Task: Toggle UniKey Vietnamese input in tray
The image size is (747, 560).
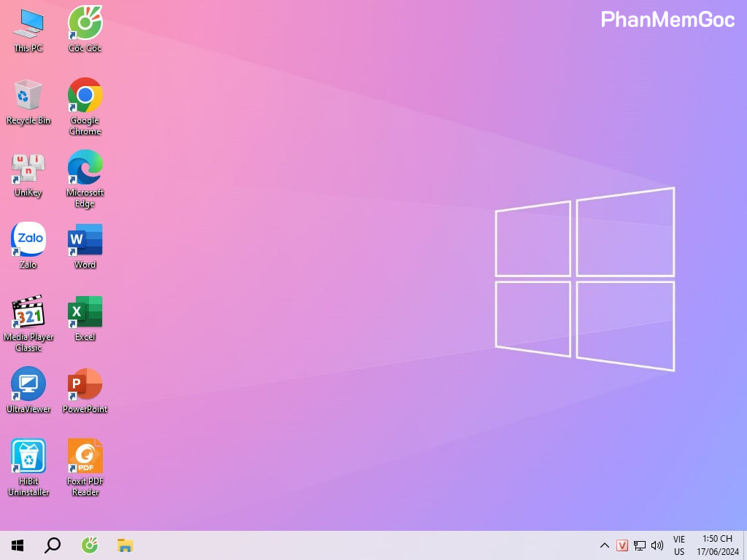Action: click(622, 545)
